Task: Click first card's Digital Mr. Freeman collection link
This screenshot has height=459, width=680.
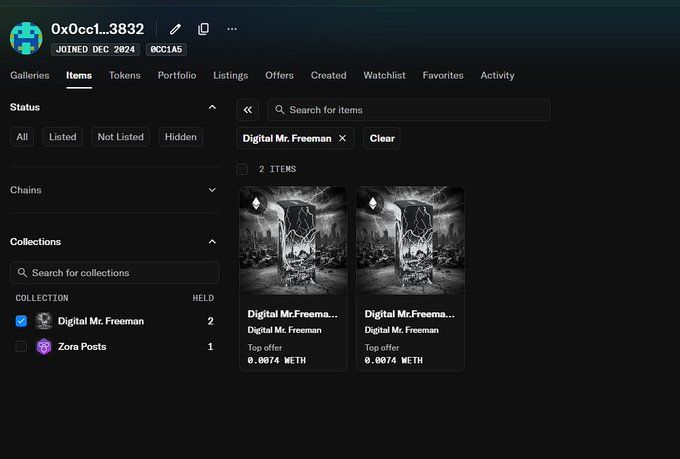Action: pos(284,330)
